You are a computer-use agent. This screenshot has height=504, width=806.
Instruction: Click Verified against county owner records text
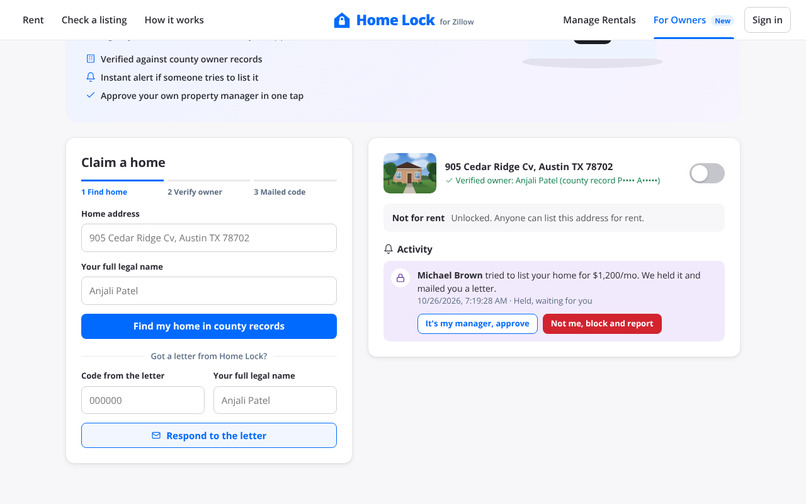coord(181,59)
